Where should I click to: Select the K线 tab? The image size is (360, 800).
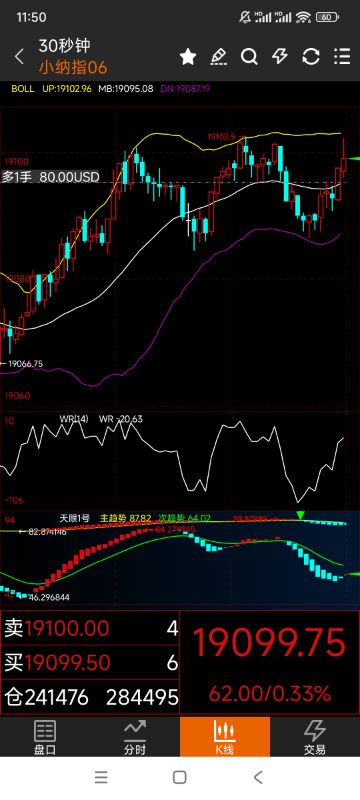pos(225,736)
